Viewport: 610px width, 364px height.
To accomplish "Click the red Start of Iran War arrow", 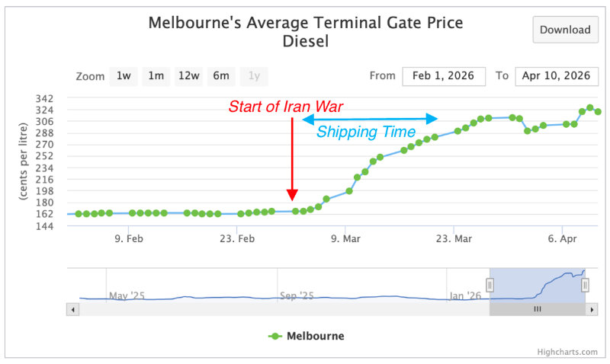I will [x=292, y=160].
